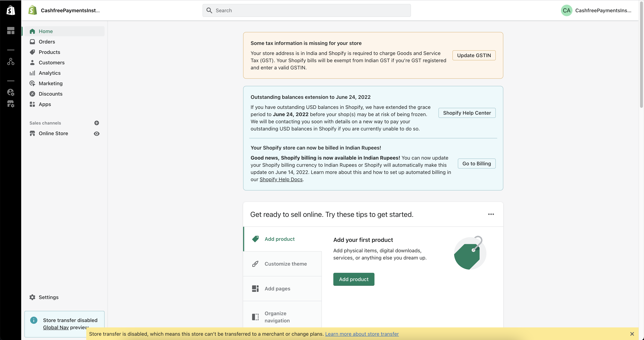Viewport: 644px width, 340px height.
Task: View the online store via the eye icon
Action: pyautogui.click(x=97, y=134)
